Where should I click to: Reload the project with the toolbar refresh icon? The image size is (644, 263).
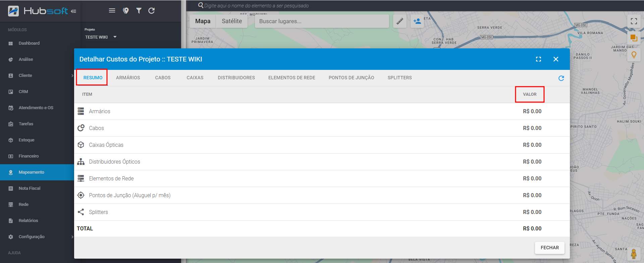click(x=152, y=11)
